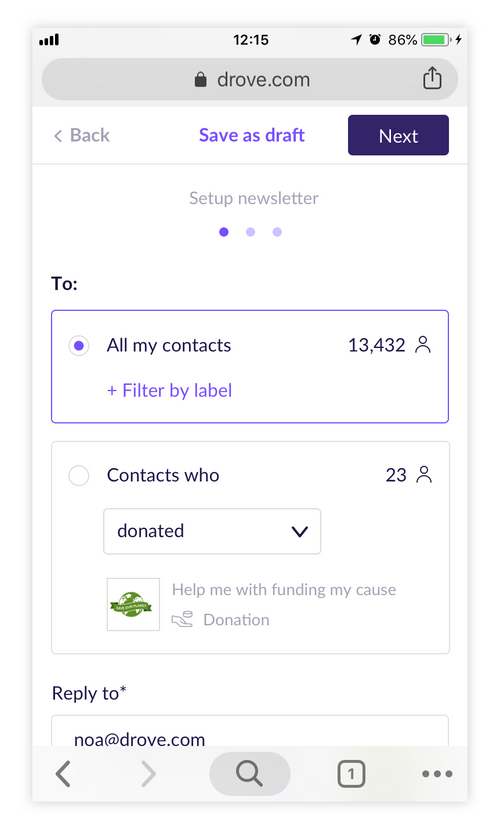Select the Contacts who radio button
This screenshot has height=830, width=500.
pyautogui.click(x=79, y=475)
